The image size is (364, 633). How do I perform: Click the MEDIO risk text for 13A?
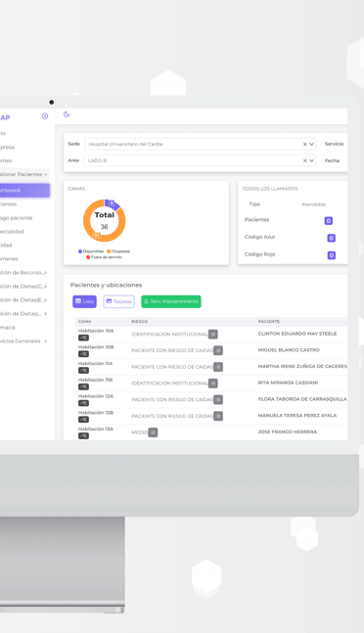140,432
